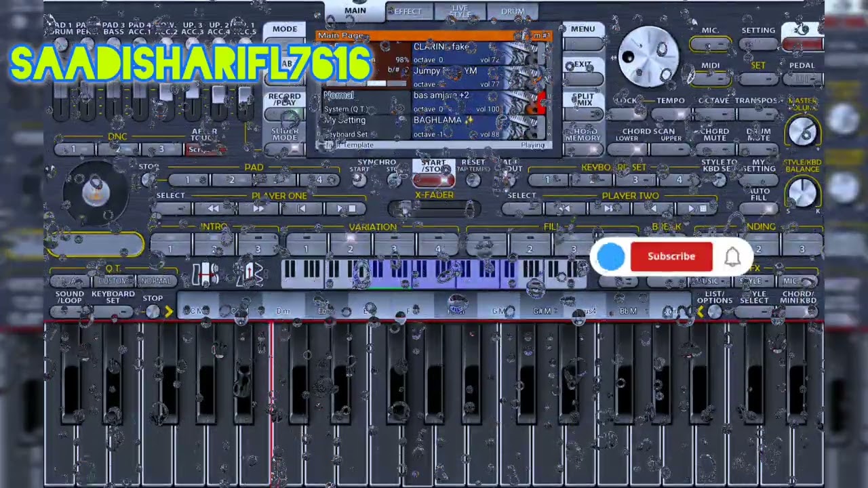The image size is (868, 488).
Task: Play/stop Player Two
Action: point(696,209)
